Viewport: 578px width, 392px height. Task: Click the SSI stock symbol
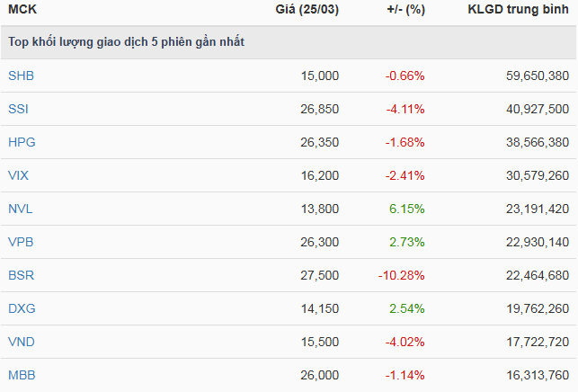pos(19,109)
